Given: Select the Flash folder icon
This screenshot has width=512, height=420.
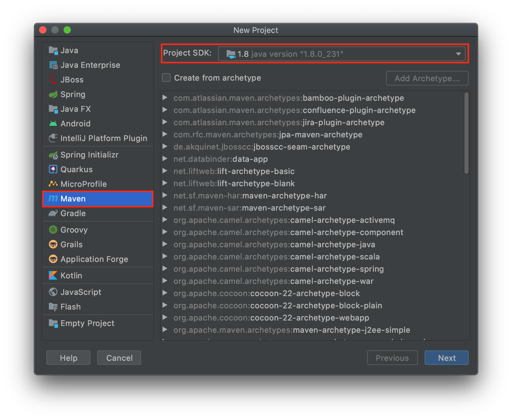Looking at the screenshot, I should [x=53, y=307].
